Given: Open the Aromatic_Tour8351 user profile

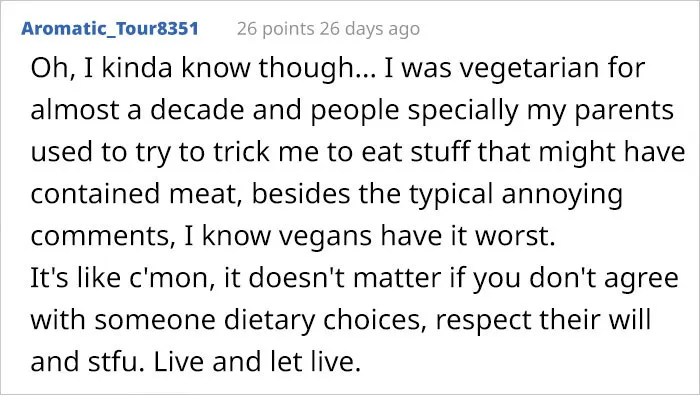Looking at the screenshot, I should point(110,29).
